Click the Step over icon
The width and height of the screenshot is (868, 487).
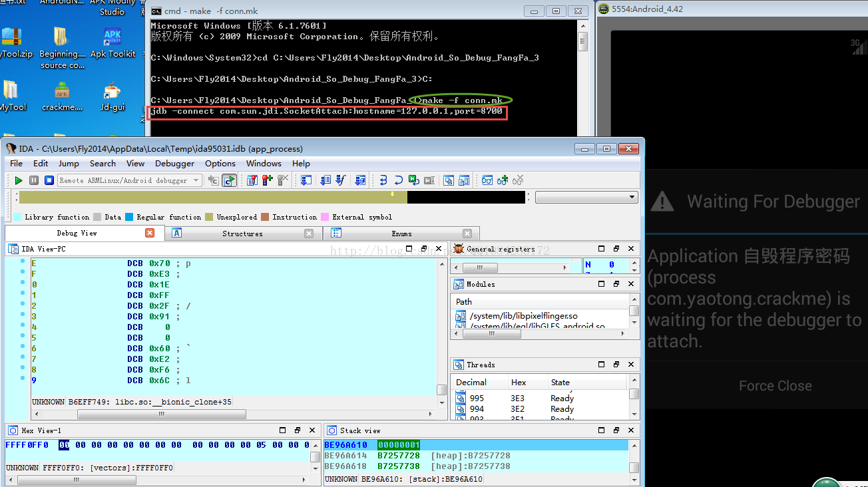click(399, 180)
